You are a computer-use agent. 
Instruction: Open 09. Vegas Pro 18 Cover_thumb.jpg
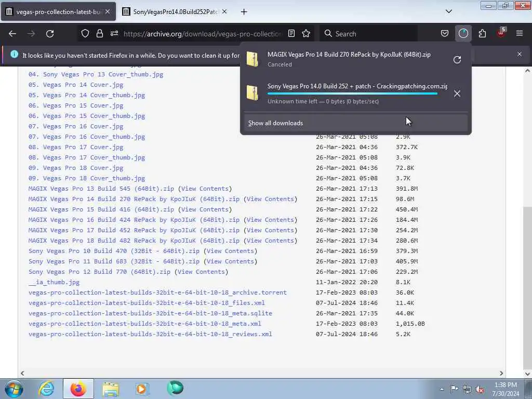pos(87,178)
